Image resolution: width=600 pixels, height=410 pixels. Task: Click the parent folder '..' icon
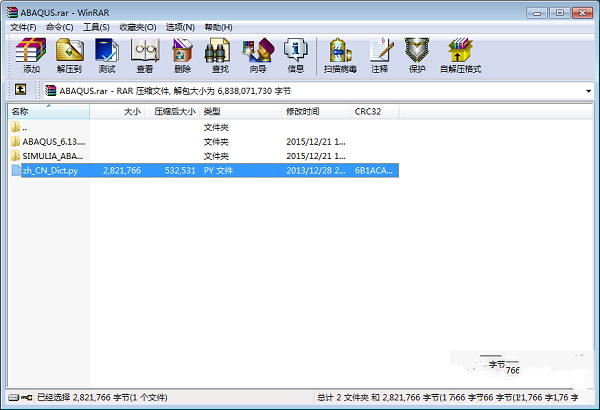(15, 127)
